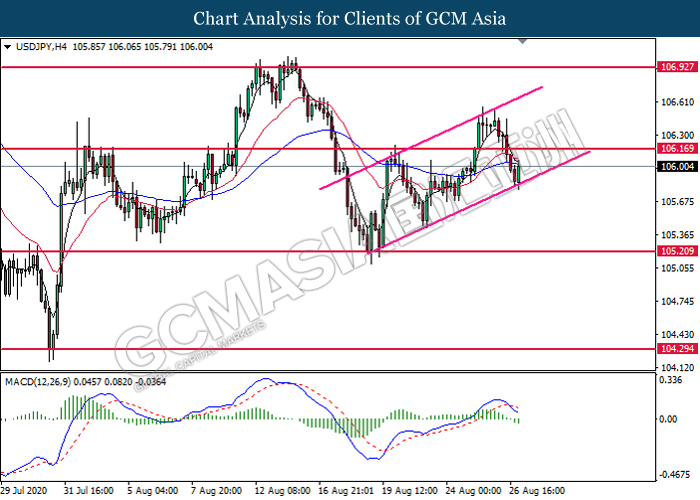This screenshot has width=700, height=500.
Task: Click the 105.365 price scale value
Action: (x=677, y=235)
